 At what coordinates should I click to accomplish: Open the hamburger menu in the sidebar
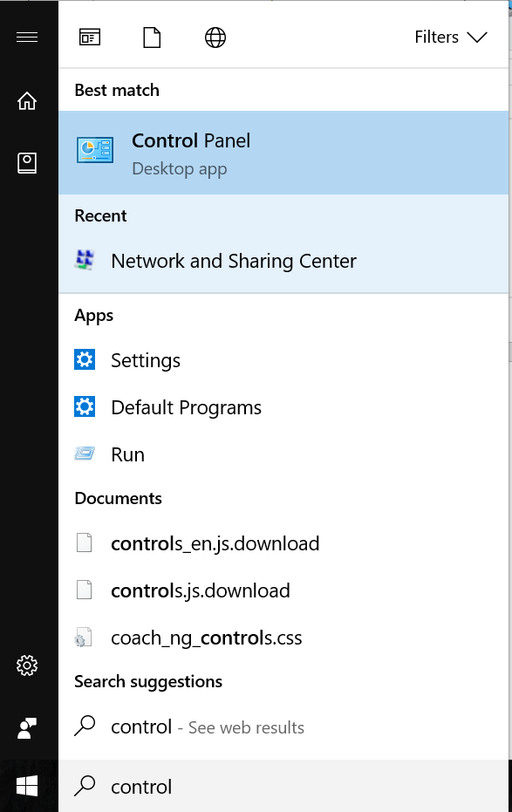click(27, 38)
